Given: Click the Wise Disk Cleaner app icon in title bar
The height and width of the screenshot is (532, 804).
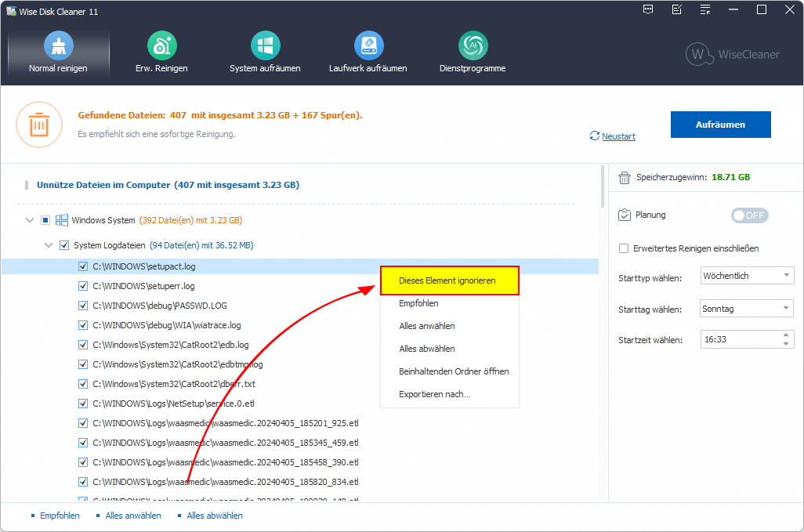Looking at the screenshot, I should click(x=11, y=11).
